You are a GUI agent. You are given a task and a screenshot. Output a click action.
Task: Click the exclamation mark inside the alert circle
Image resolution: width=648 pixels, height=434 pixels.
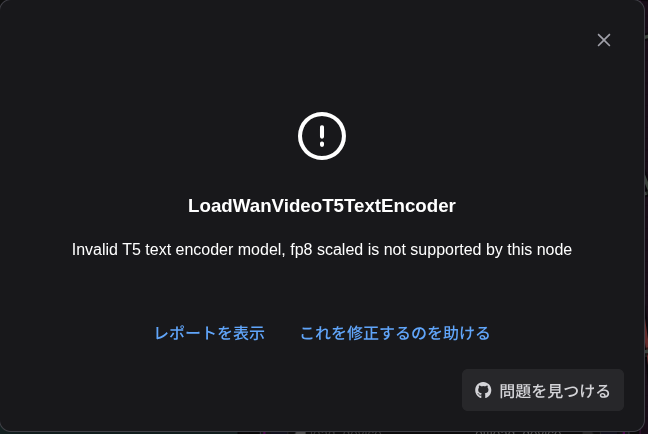pyautogui.click(x=322, y=136)
